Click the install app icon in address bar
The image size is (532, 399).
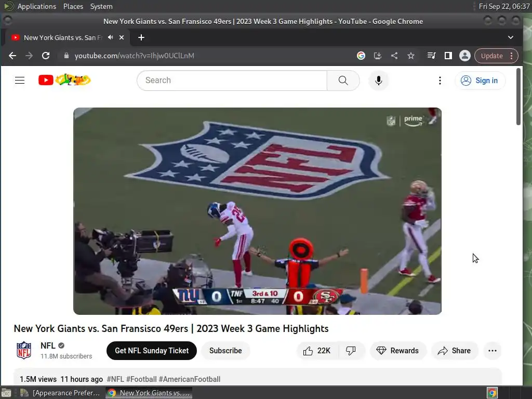point(378,56)
